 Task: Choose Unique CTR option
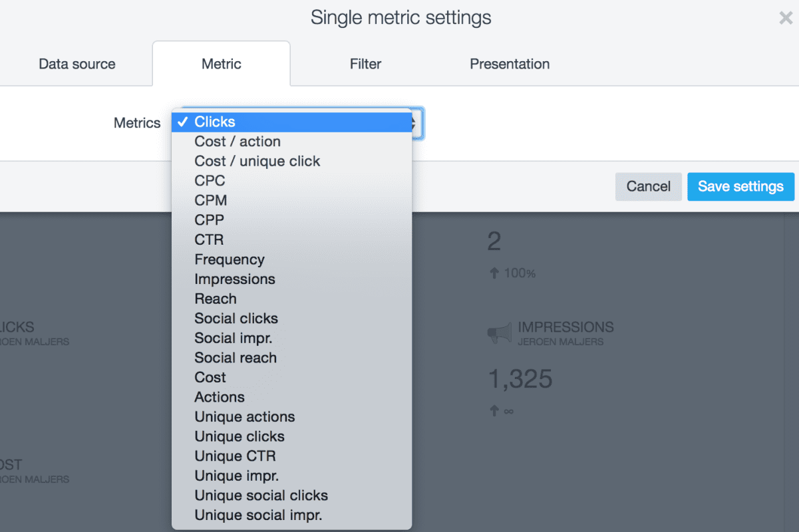point(292,456)
